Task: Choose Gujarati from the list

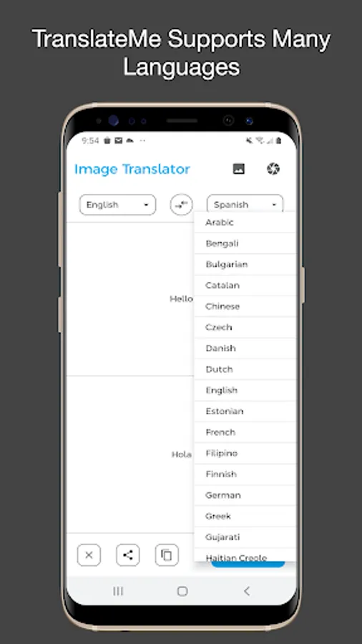Action: pyautogui.click(x=245, y=537)
